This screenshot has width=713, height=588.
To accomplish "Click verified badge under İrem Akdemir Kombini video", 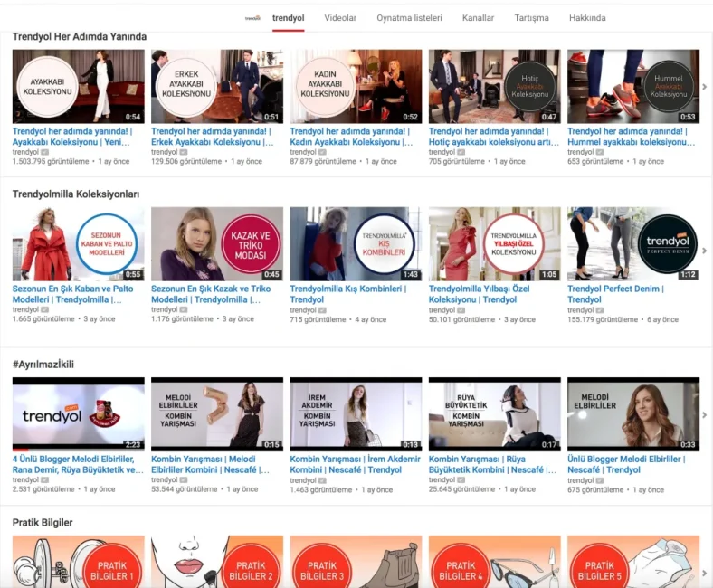I will (x=322, y=480).
